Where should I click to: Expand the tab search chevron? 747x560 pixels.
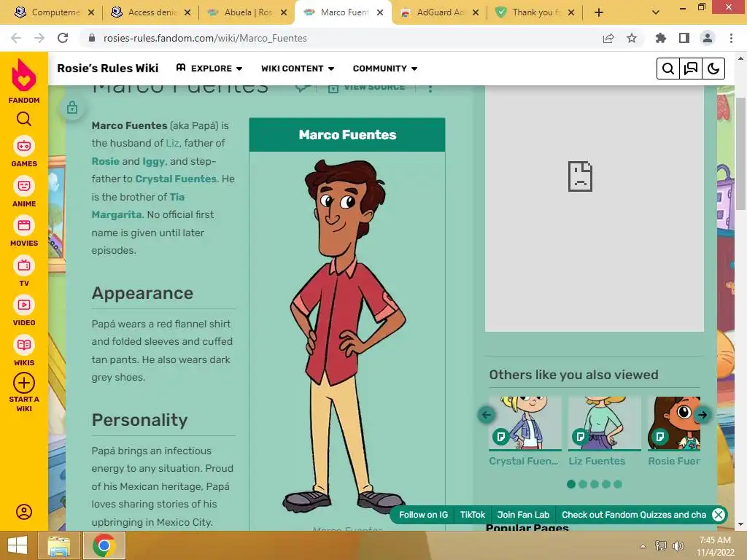(656, 12)
